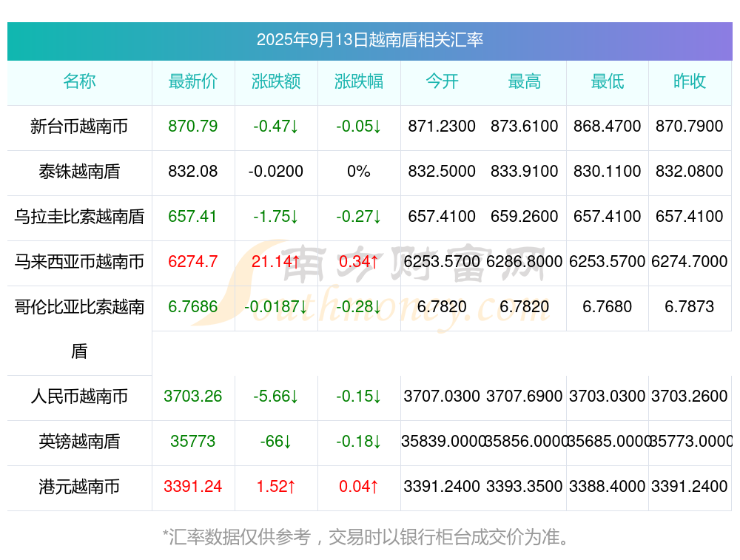The image size is (740, 560).
Task: Click the change percent 0.34↑
Action: point(359,261)
